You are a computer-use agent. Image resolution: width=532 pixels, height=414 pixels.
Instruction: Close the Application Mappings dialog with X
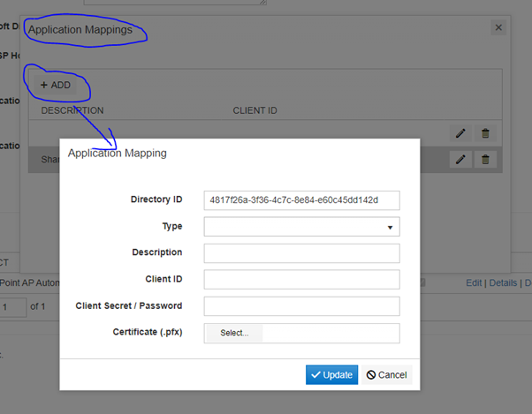point(498,28)
